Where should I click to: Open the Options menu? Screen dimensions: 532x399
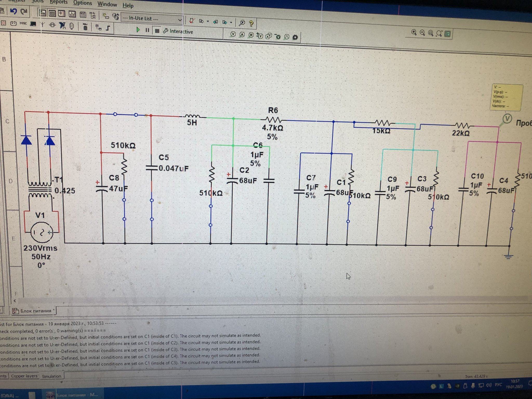82,3
